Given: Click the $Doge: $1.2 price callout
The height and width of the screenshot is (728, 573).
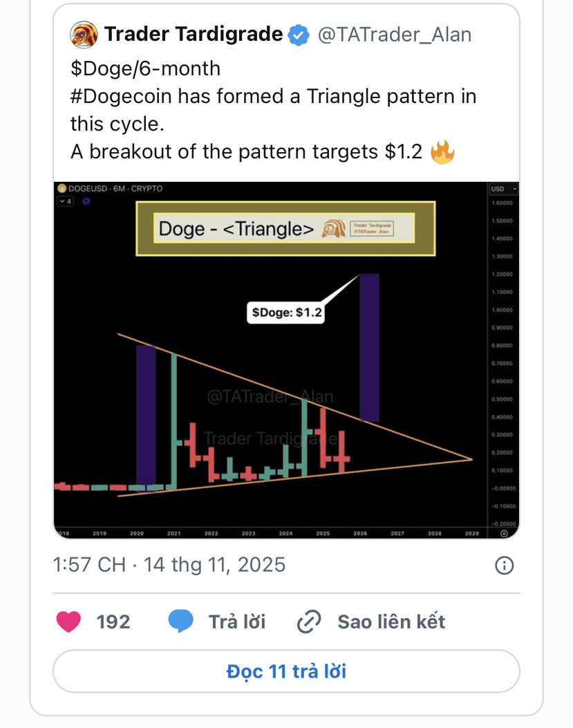Looking at the screenshot, I should (x=286, y=312).
